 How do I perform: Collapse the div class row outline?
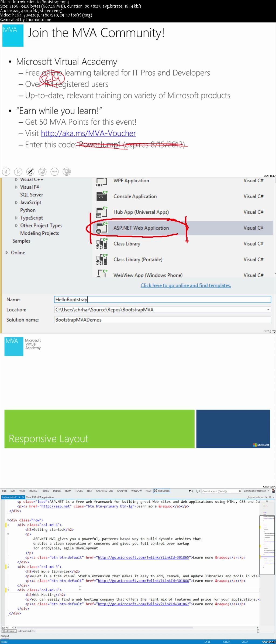(8, 520)
